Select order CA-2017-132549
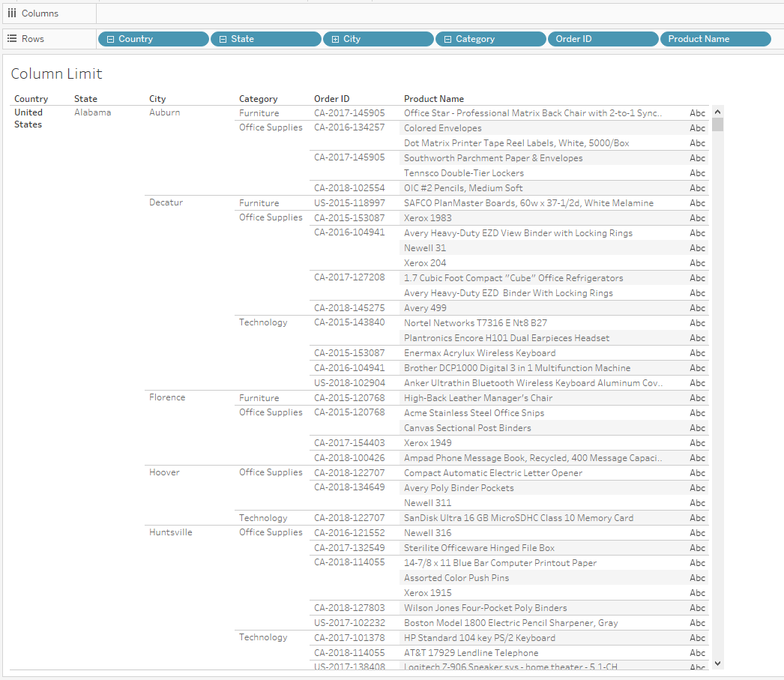This screenshot has width=784, height=680. click(349, 548)
